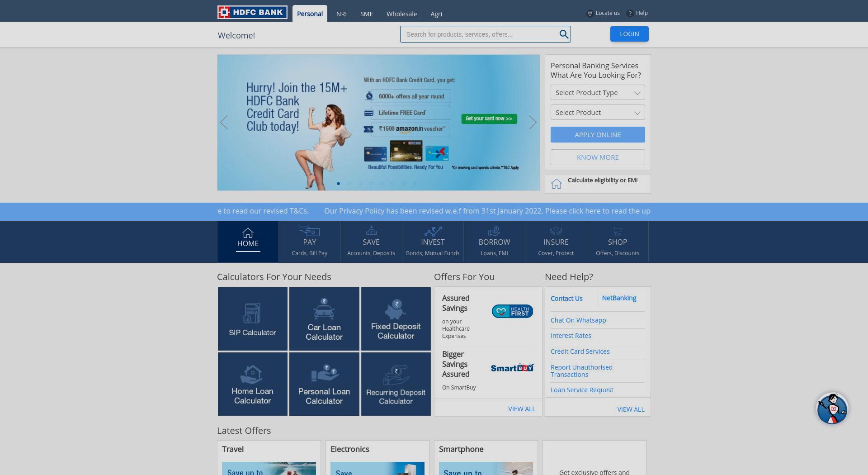Open Credit Card Services link

580,351
